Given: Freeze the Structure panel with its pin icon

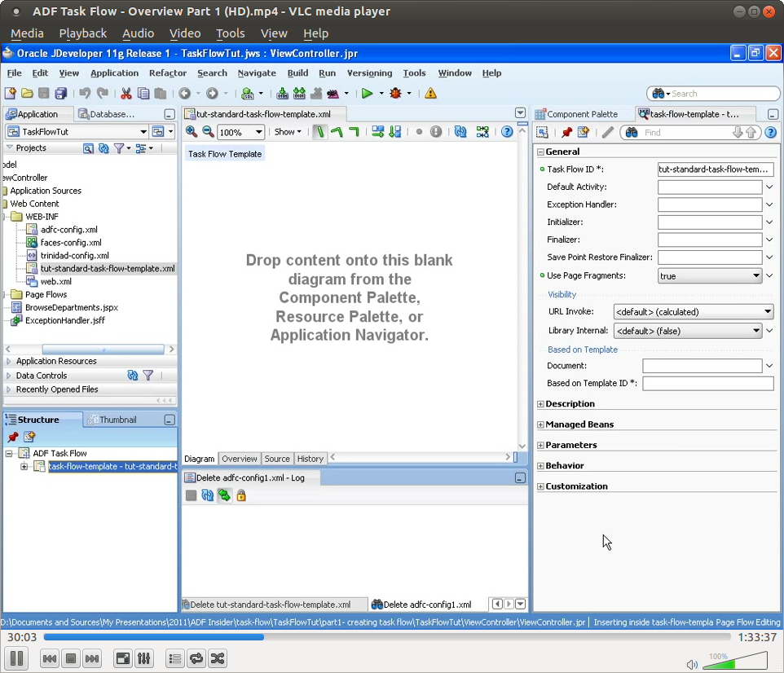Looking at the screenshot, I should point(12,437).
